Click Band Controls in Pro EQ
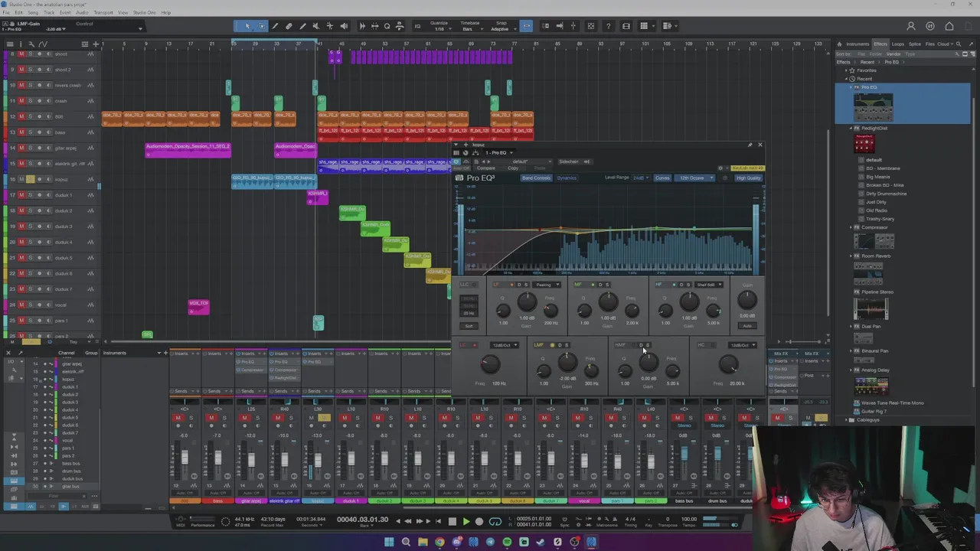 (536, 178)
